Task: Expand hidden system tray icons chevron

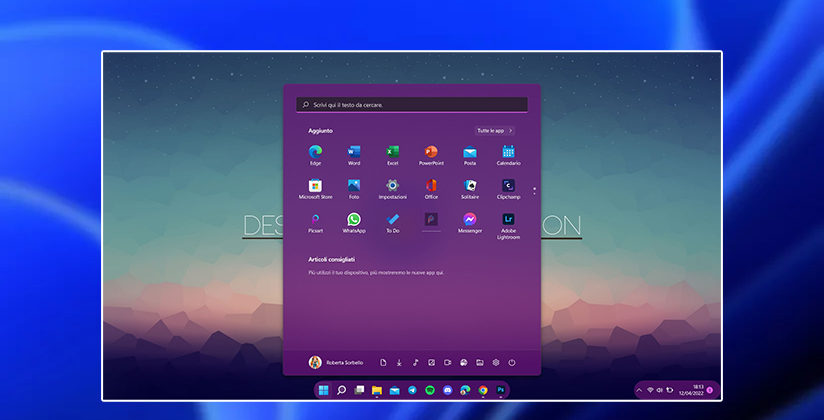Action: coord(639,389)
